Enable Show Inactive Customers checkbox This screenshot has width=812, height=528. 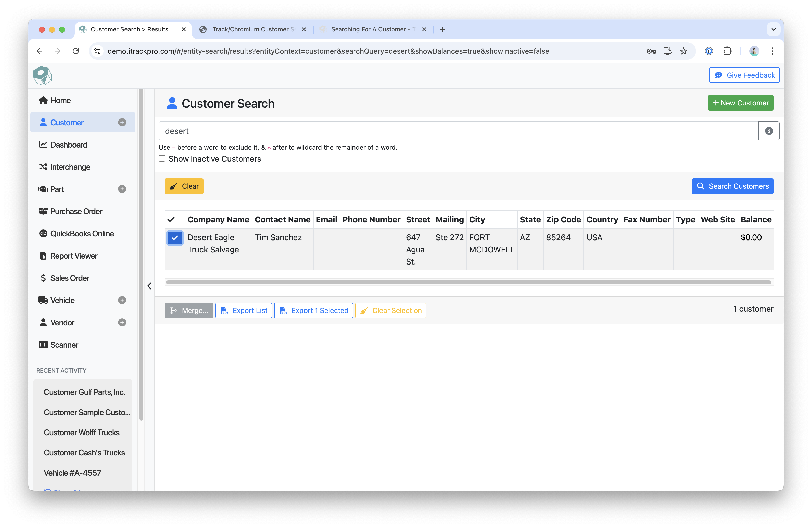(162, 159)
